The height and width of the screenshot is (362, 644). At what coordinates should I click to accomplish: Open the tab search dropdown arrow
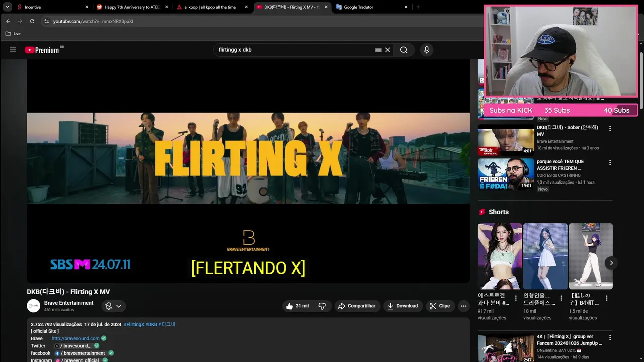[7, 7]
